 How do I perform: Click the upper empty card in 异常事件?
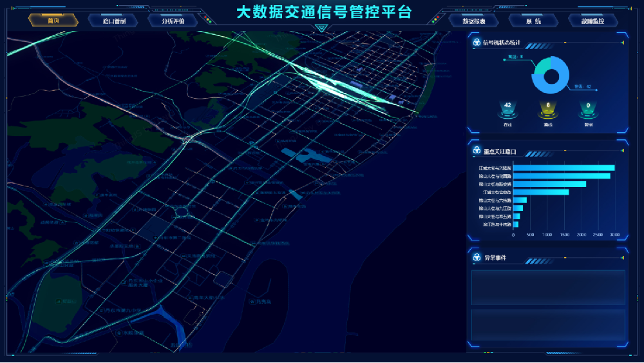[548, 287]
